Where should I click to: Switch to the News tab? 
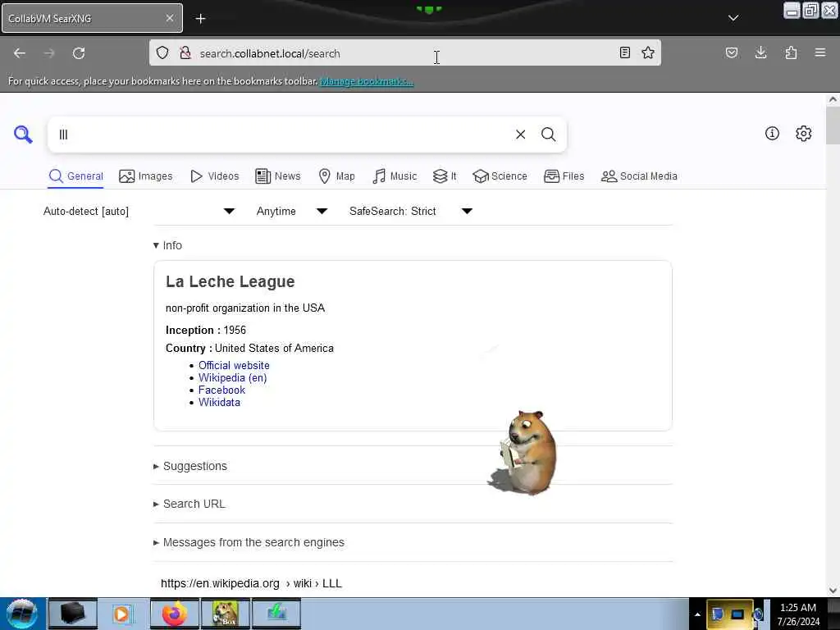278,176
